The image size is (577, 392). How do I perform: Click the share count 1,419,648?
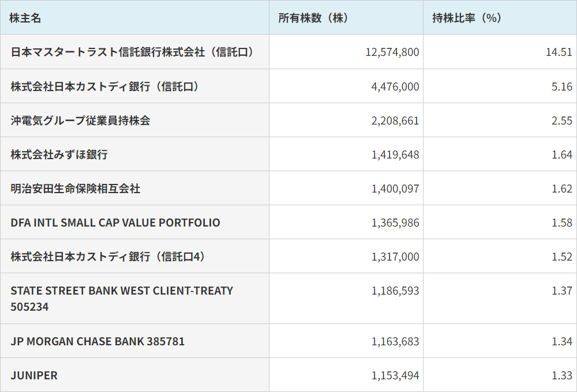395,155
